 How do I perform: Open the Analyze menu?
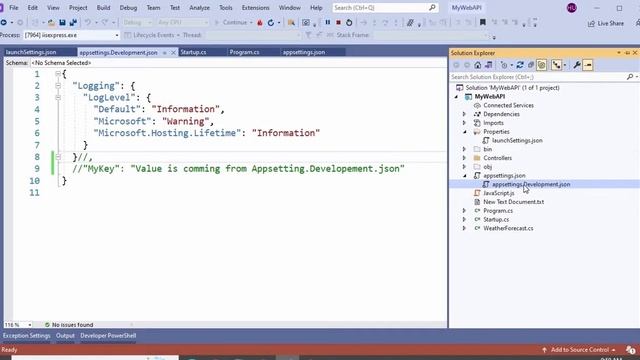coord(199,8)
